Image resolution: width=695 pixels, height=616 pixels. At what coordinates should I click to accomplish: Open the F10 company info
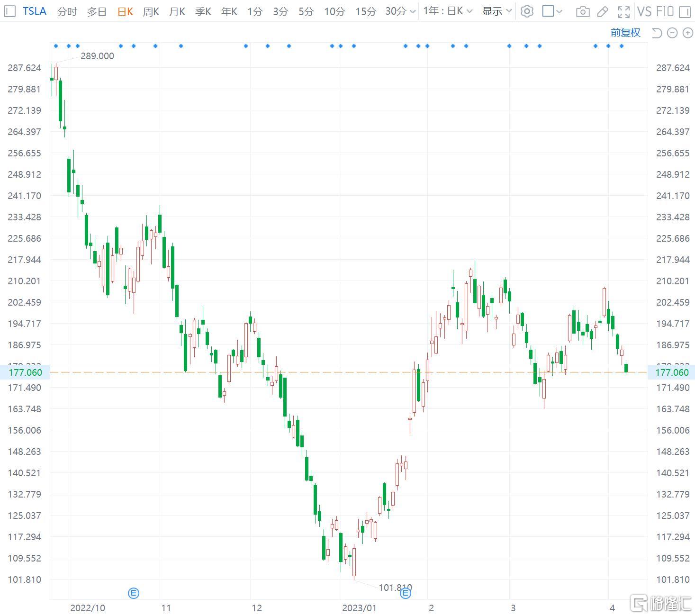(x=665, y=11)
